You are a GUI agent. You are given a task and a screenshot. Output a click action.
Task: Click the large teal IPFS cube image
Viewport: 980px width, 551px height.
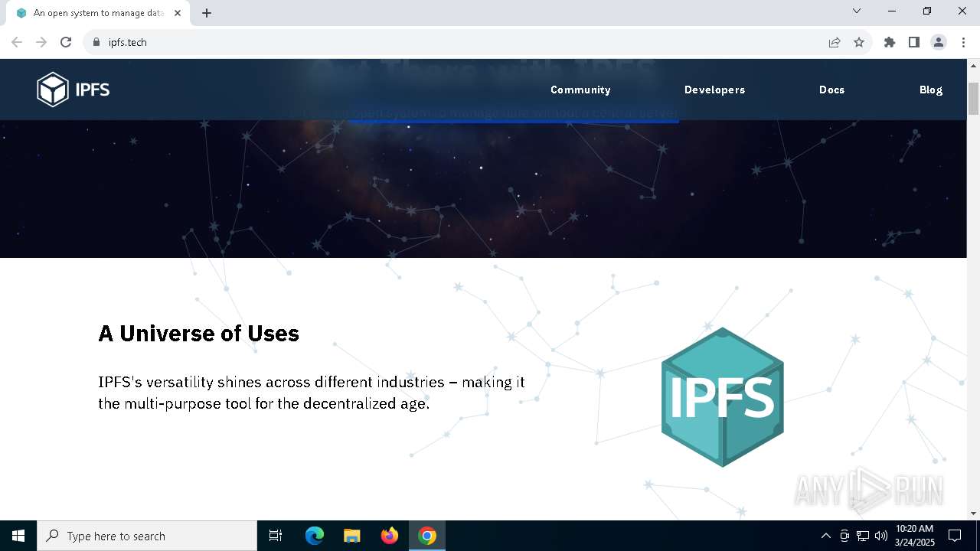(722, 396)
